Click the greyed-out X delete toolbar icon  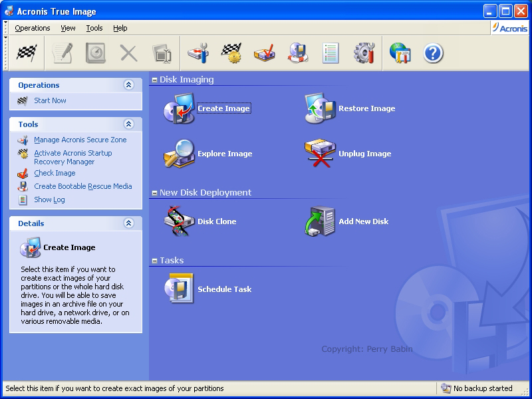pyautogui.click(x=128, y=53)
